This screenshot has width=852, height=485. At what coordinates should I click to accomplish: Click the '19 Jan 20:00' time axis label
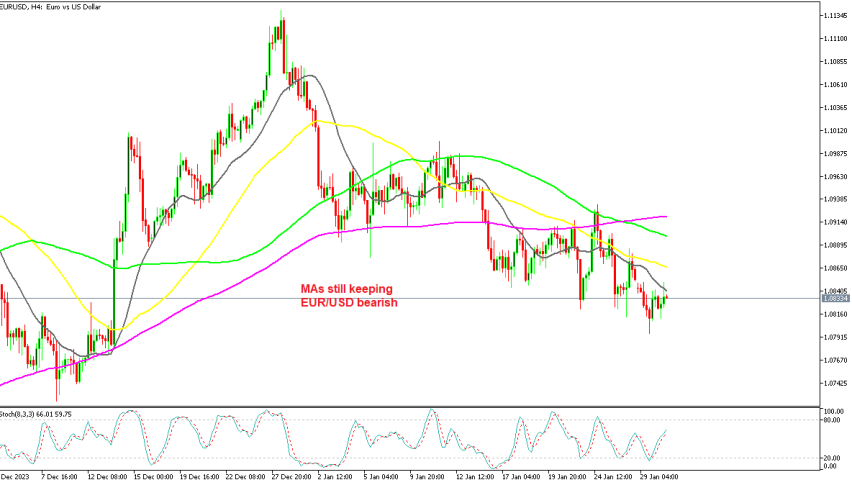coord(568,477)
